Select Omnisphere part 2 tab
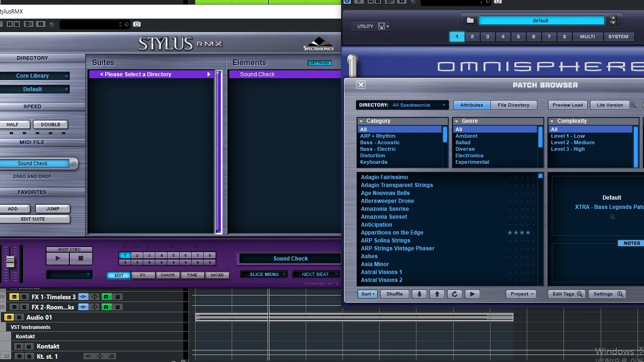This screenshot has width=644, height=362. tap(472, 37)
